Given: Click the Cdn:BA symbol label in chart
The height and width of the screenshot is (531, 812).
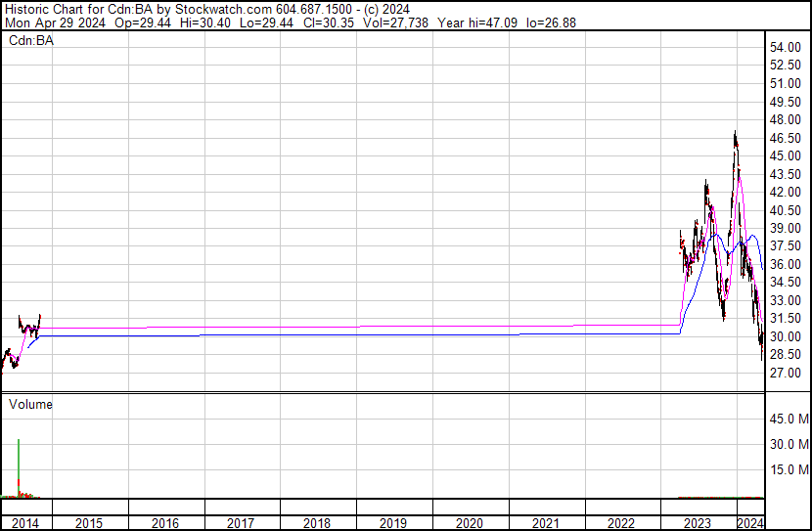Looking at the screenshot, I should 30,40.
